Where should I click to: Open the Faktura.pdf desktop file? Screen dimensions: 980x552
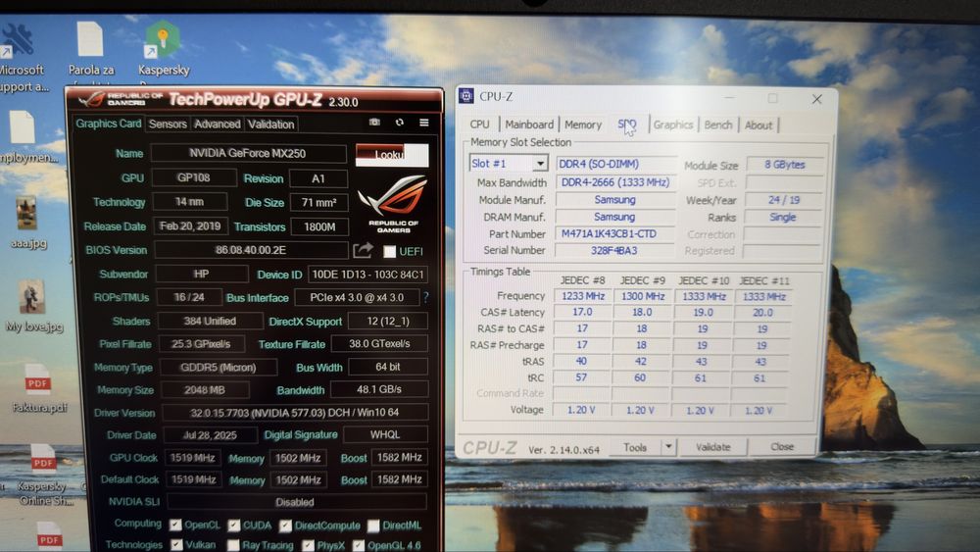tap(38, 387)
